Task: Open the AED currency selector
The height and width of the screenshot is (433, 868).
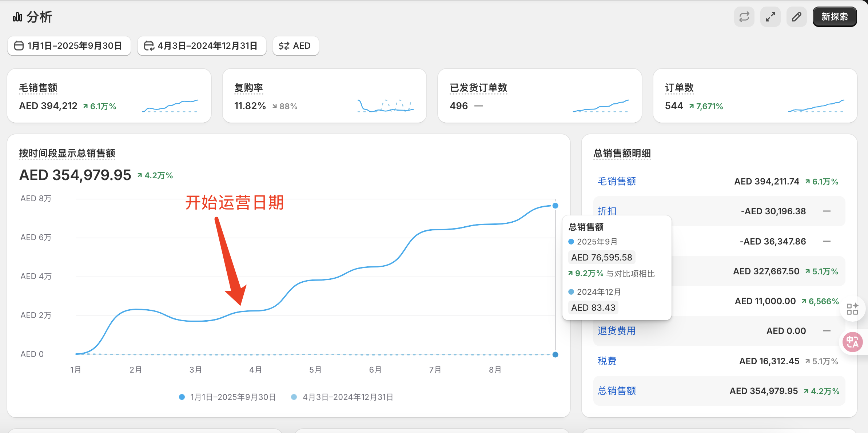Action: tap(295, 46)
